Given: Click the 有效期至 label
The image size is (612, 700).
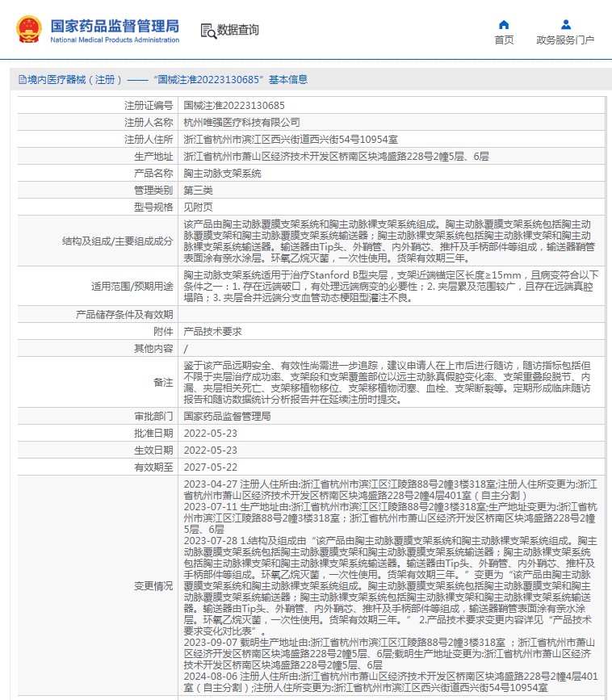Looking at the screenshot, I should pos(153,467).
